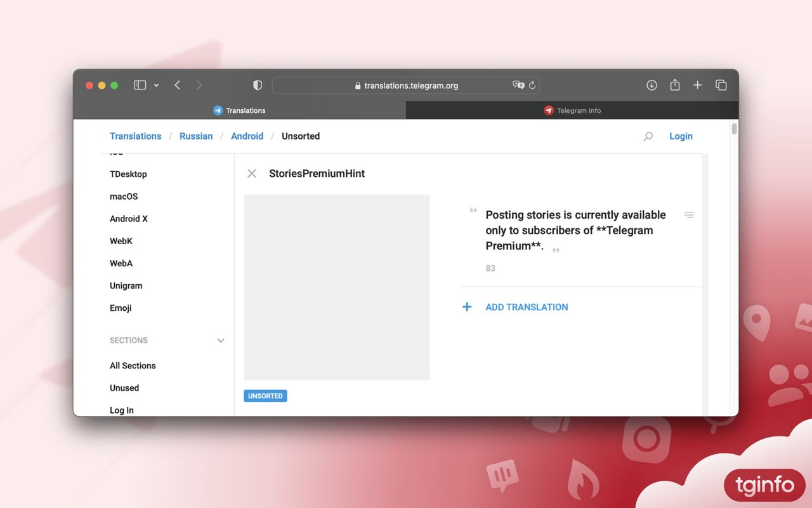Select WebK in the sidebar
This screenshot has width=812, height=508.
pos(121,241)
